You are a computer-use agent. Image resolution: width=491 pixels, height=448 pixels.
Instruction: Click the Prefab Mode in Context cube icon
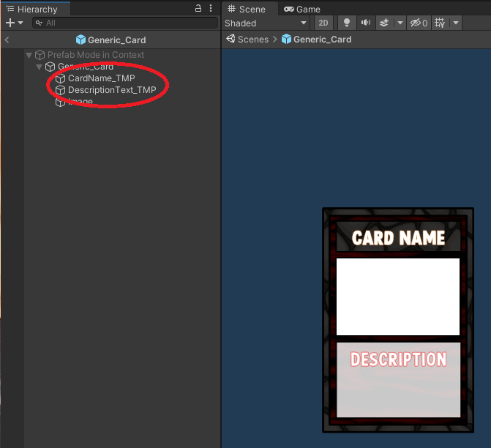[40, 55]
